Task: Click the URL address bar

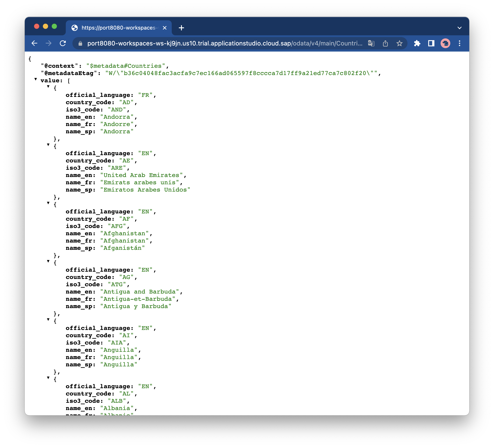Action: click(x=221, y=43)
